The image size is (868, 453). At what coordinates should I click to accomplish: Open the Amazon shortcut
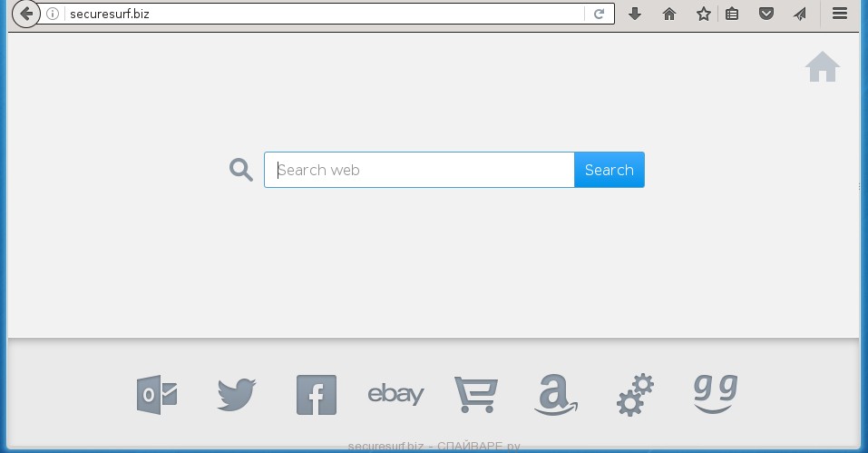click(x=555, y=395)
